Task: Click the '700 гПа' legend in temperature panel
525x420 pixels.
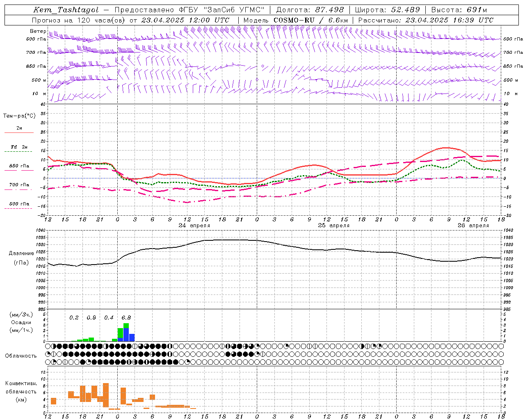Action: point(19,185)
